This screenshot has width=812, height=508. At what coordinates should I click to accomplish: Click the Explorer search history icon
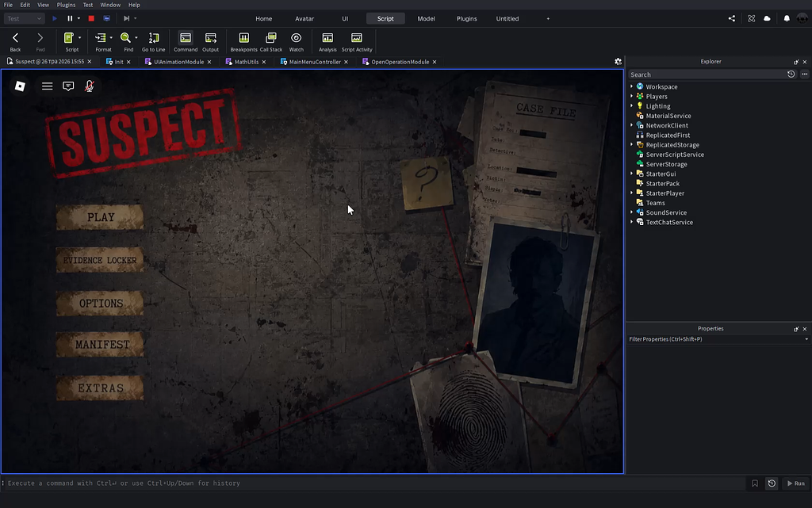pos(791,74)
